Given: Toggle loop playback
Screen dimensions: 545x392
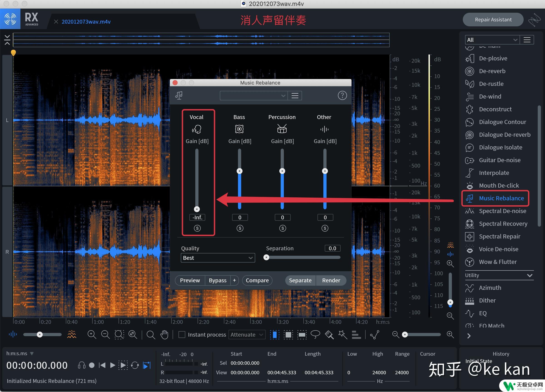Looking at the screenshot, I should point(135,365).
